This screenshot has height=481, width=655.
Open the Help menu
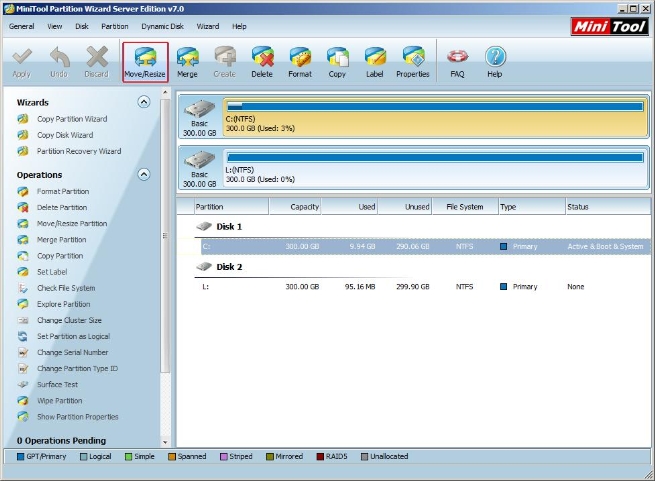pyautogui.click(x=239, y=26)
